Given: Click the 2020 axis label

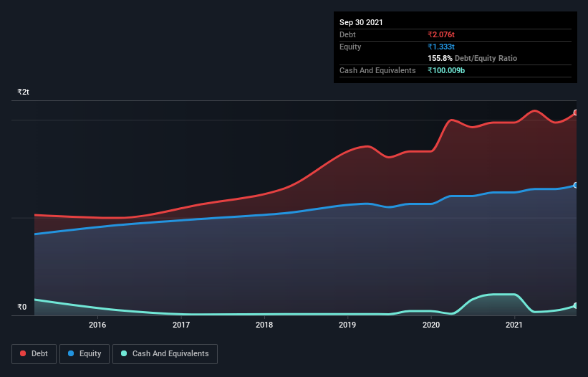Looking at the screenshot, I should (x=431, y=325).
